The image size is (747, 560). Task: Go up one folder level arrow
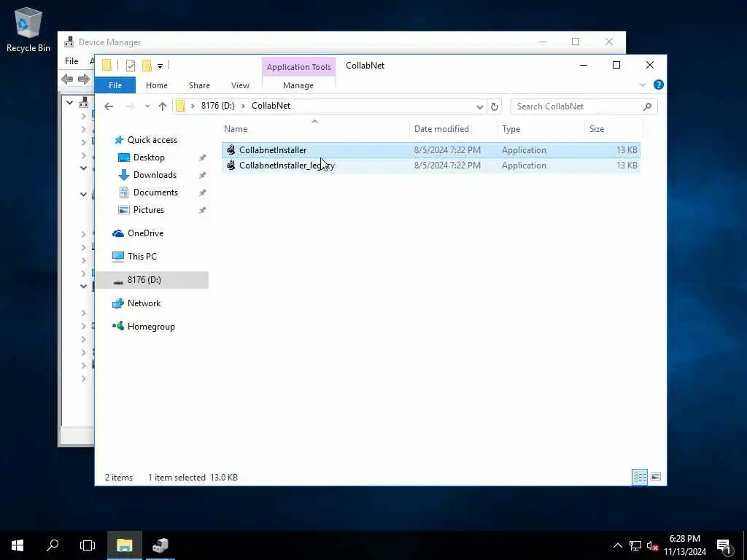(x=163, y=106)
